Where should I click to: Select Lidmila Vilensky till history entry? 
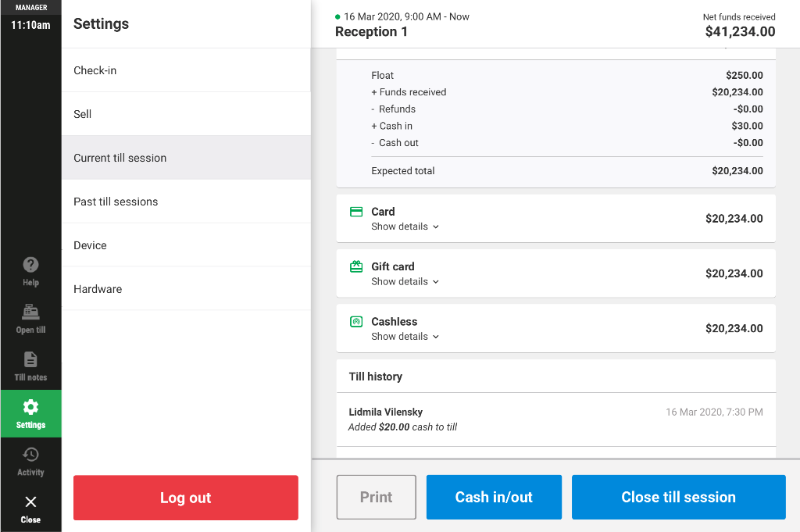[x=555, y=420]
